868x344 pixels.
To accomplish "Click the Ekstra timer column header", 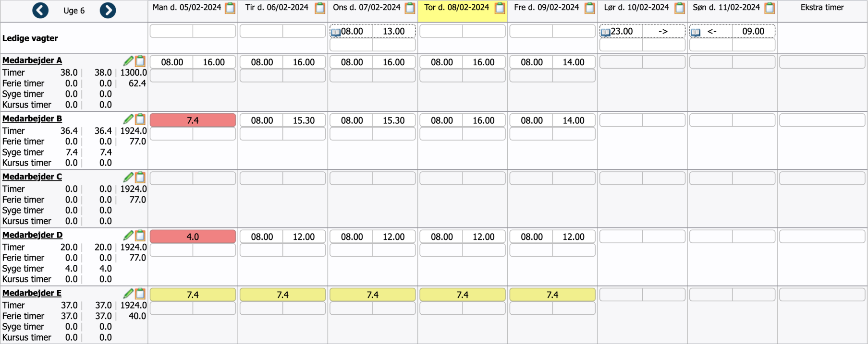I will (x=822, y=8).
